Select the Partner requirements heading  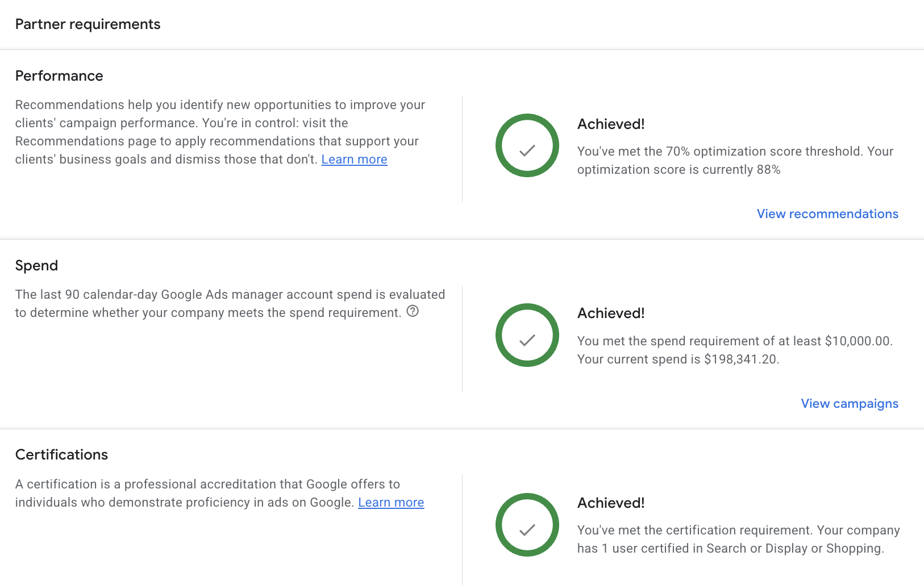click(88, 24)
